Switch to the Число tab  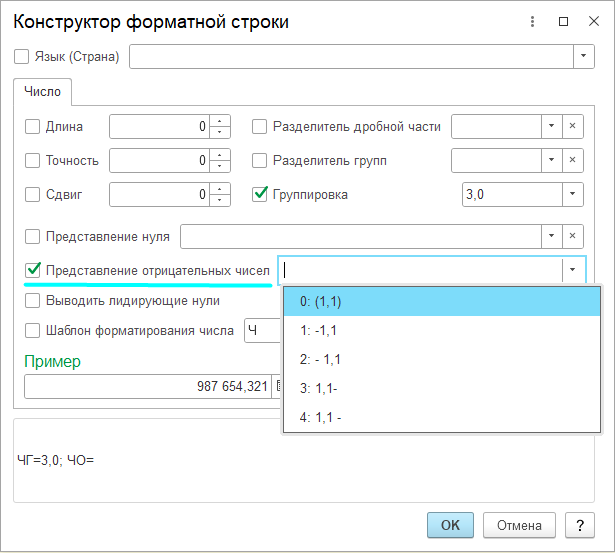point(42,92)
